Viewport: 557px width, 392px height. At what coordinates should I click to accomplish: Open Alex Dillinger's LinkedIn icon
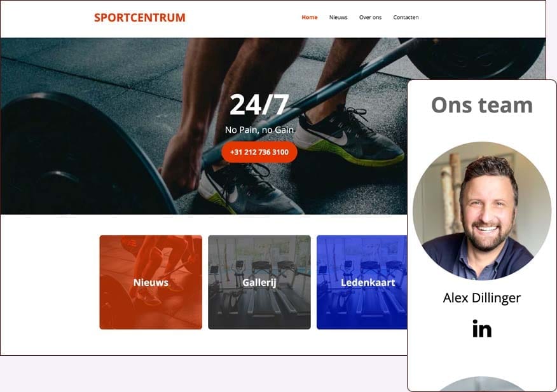482,329
